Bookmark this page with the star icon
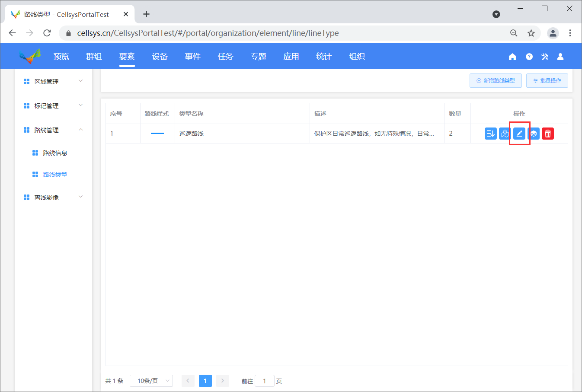Viewport: 582px width, 392px height. coord(531,33)
